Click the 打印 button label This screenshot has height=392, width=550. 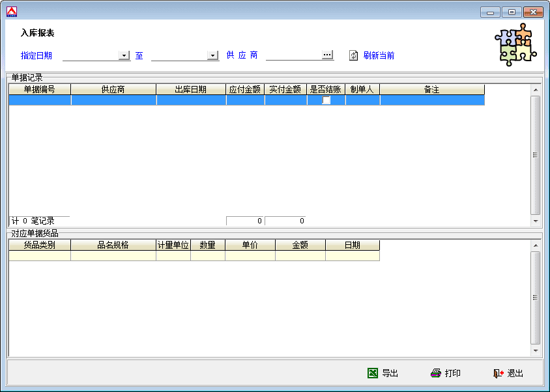(453, 373)
